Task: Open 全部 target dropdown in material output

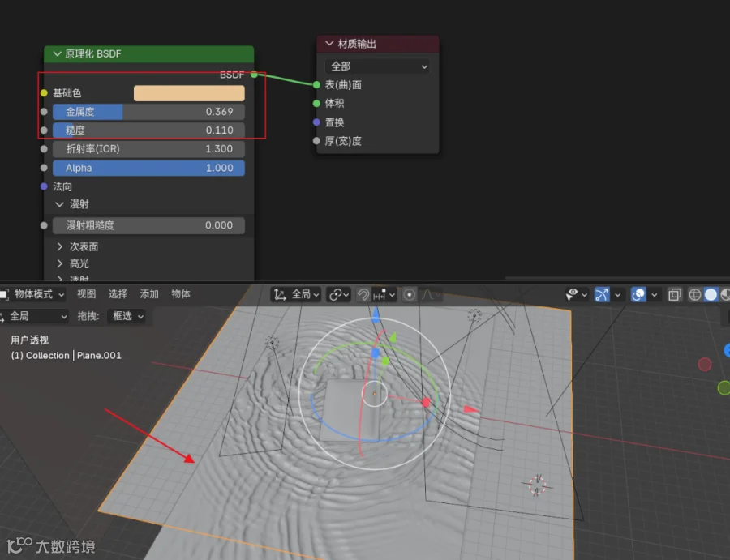Action: (x=377, y=66)
